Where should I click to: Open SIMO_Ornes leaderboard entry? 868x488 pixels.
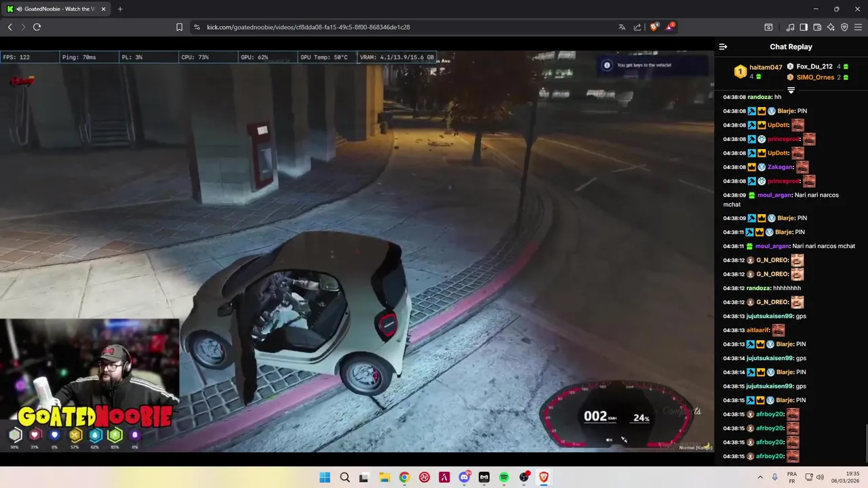[818, 77]
